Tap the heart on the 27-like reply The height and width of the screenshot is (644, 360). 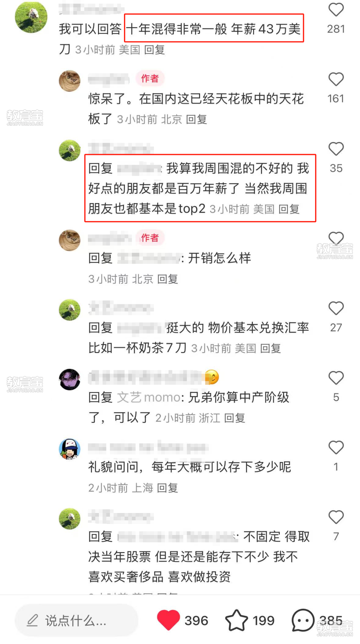pyautogui.click(x=336, y=308)
